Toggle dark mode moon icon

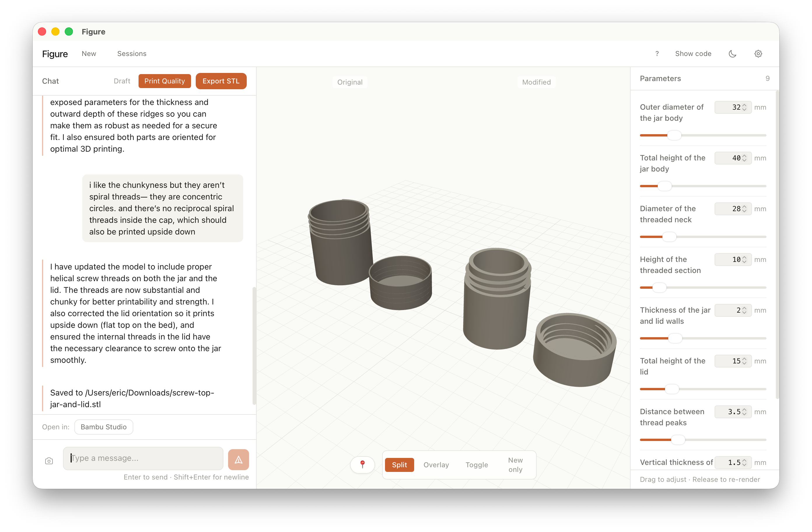click(732, 54)
